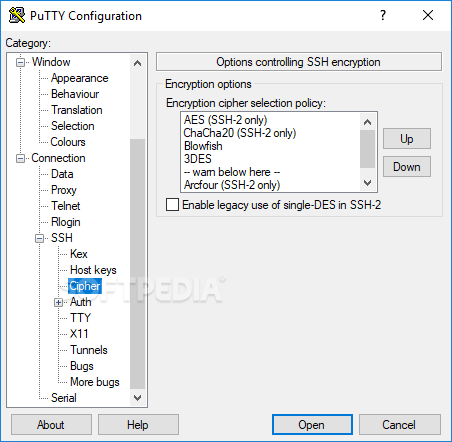
Task: Select Selection category
Action: tap(73, 126)
